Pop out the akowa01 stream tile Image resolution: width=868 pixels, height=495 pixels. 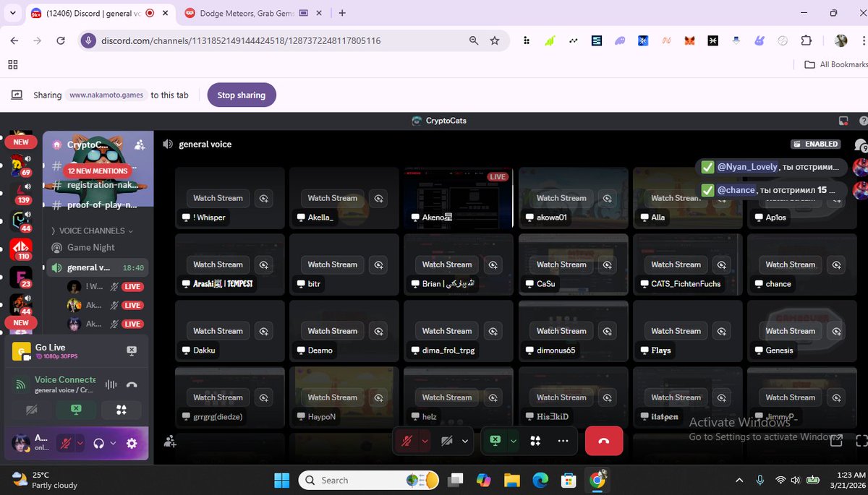[608, 198]
